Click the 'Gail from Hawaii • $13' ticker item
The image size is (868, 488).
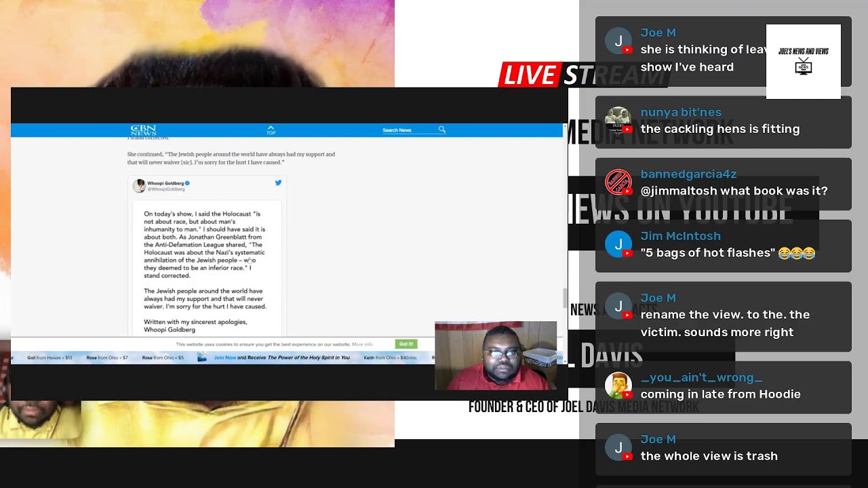point(50,357)
